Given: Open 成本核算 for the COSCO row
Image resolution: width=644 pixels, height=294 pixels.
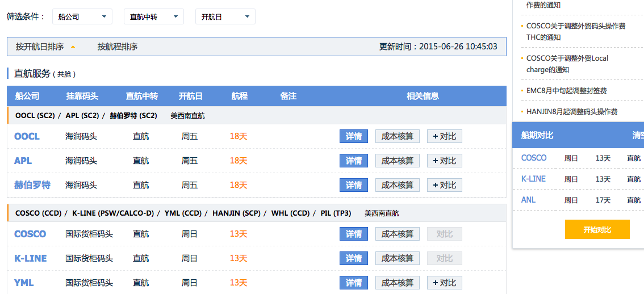Looking at the screenshot, I should [397, 234].
